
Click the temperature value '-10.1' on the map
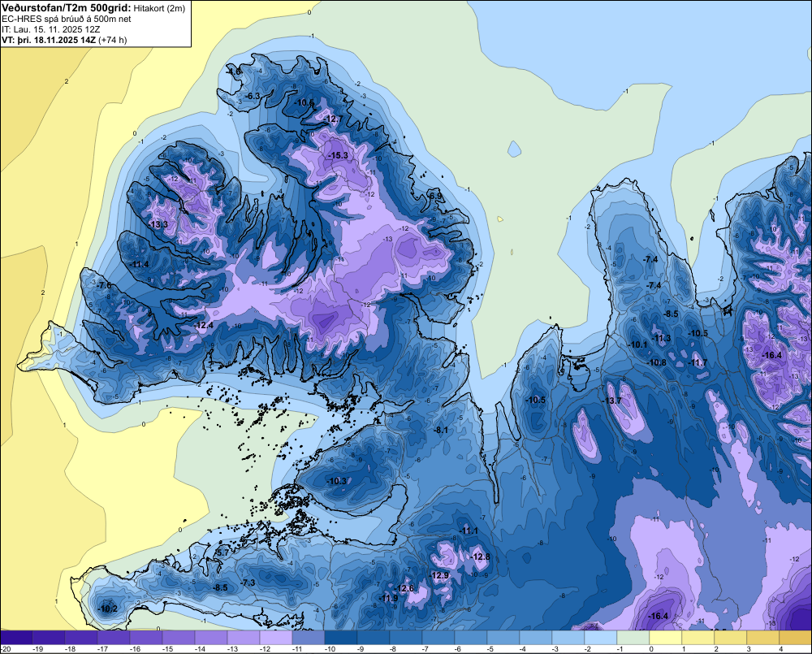637,344
